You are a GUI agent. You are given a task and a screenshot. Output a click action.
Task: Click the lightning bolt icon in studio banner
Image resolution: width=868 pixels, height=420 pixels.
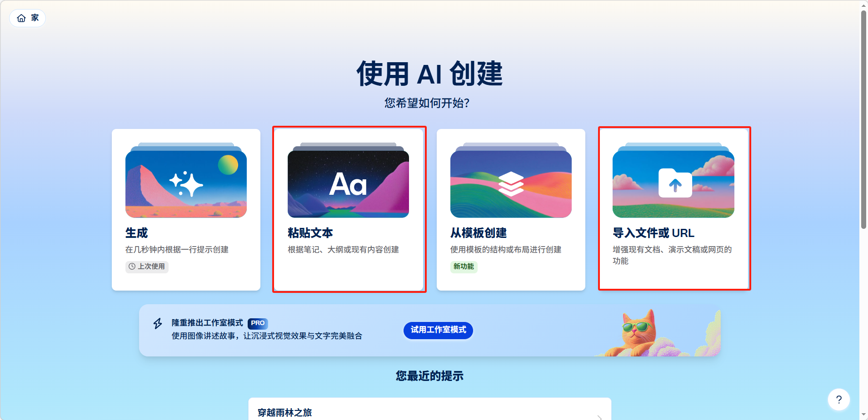point(158,323)
